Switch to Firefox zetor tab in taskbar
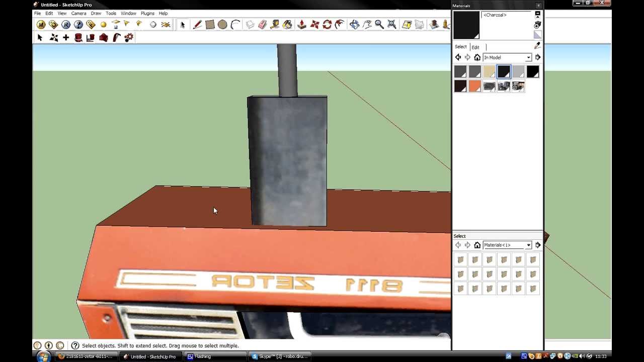Viewport: 644px width, 362px height. pyautogui.click(x=86, y=356)
